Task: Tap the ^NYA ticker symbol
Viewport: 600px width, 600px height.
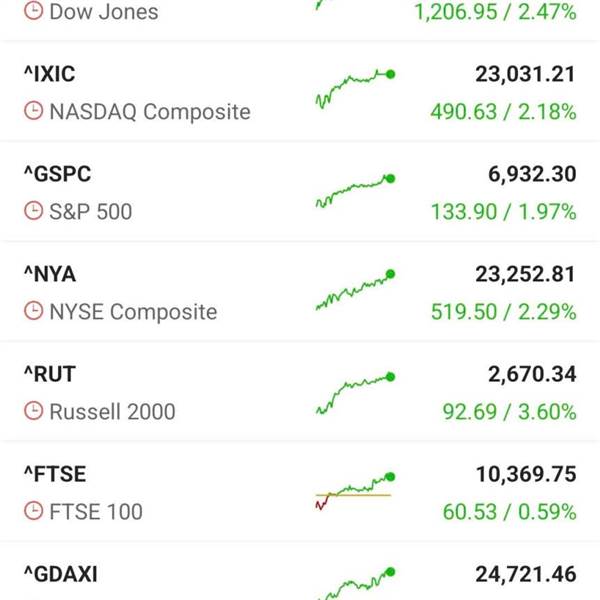Action: pos(49,274)
